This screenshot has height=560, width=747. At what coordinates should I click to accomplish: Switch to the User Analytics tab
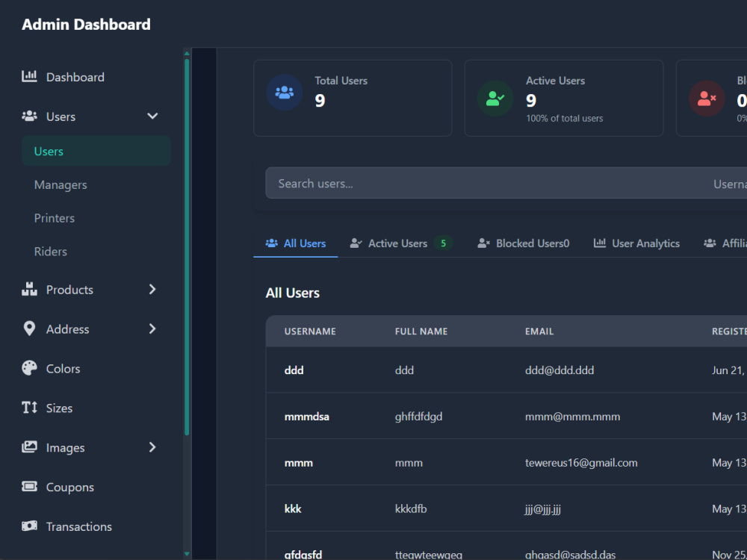click(x=636, y=243)
